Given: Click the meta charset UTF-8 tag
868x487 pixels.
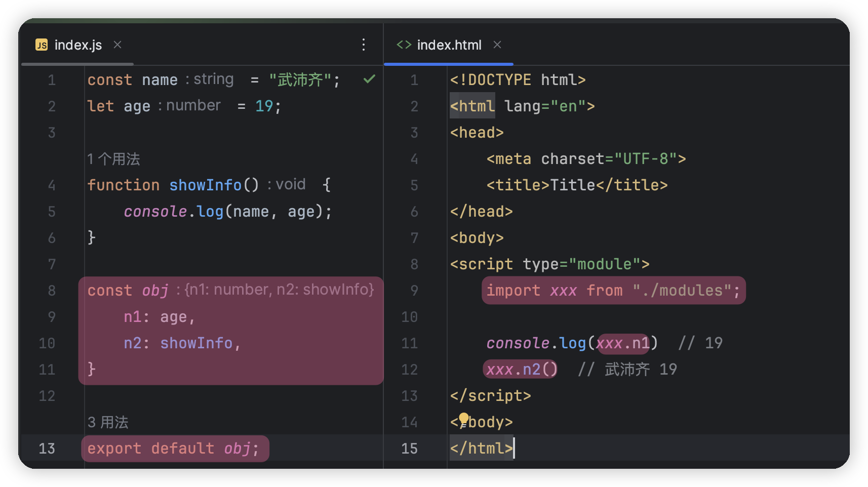Looking at the screenshot, I should tap(586, 159).
